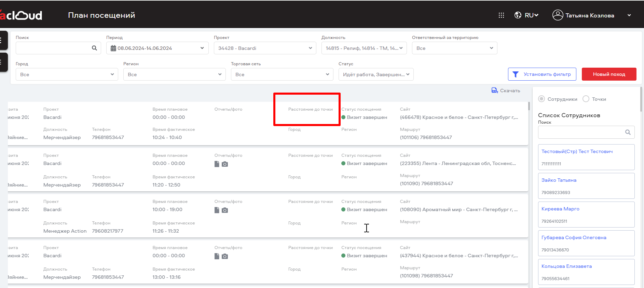The image size is (644, 288).
Task: Click the Скачать download file icon
Action: (494, 90)
